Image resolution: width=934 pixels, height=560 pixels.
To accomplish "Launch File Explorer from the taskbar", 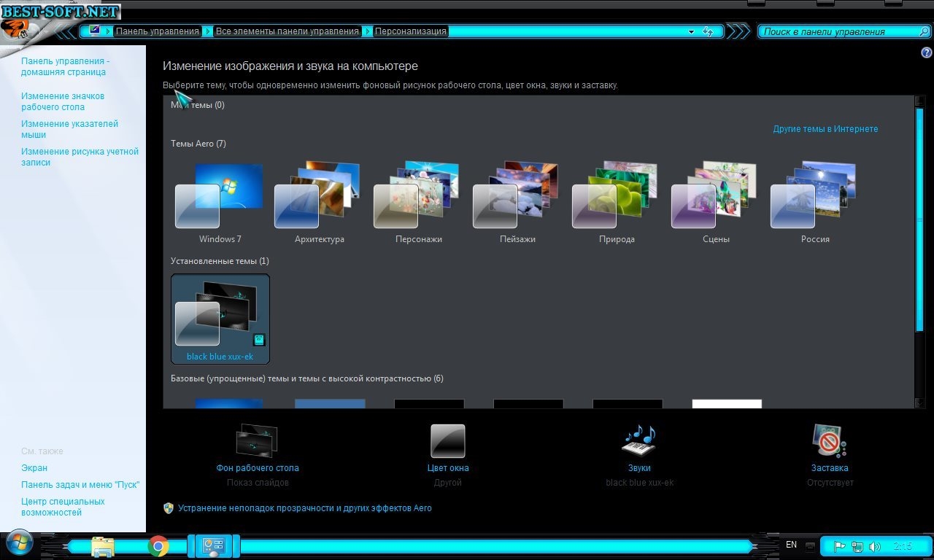I will tap(103, 546).
